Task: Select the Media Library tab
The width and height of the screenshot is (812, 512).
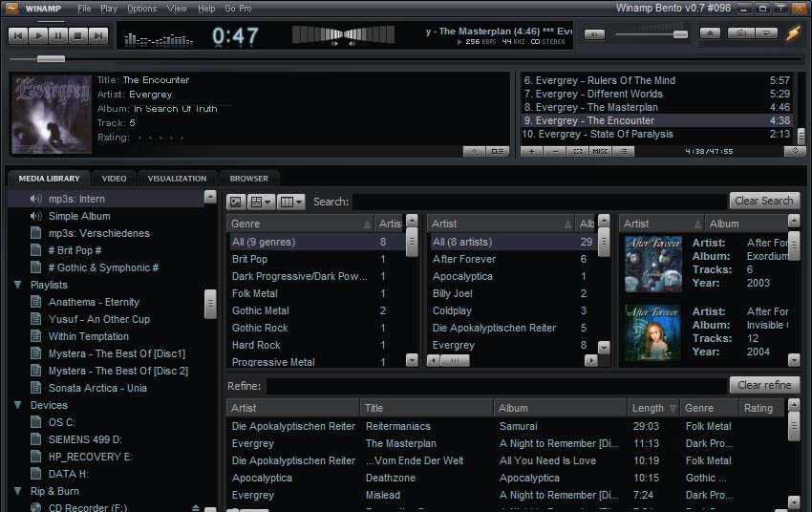Action: coord(49,178)
